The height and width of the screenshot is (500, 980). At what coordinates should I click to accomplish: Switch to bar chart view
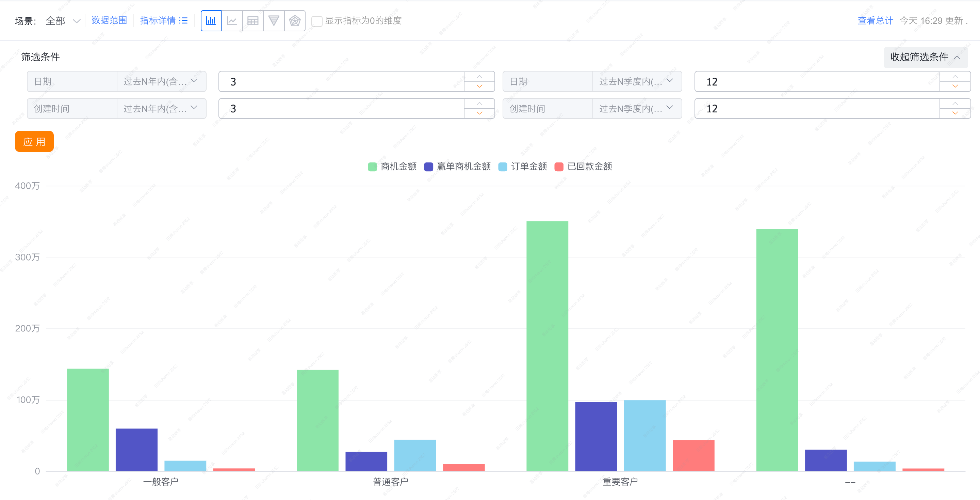211,20
